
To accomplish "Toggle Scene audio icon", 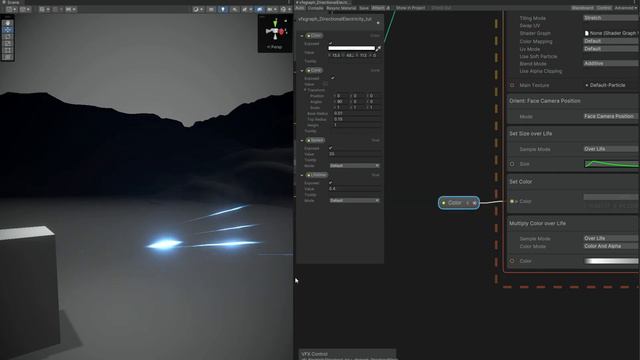I will click(235, 9).
